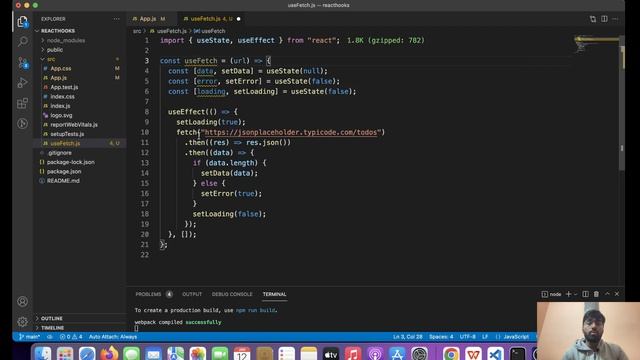This screenshot has height=360, width=640.
Task: Open App.css in the explorer
Action: tap(60, 69)
